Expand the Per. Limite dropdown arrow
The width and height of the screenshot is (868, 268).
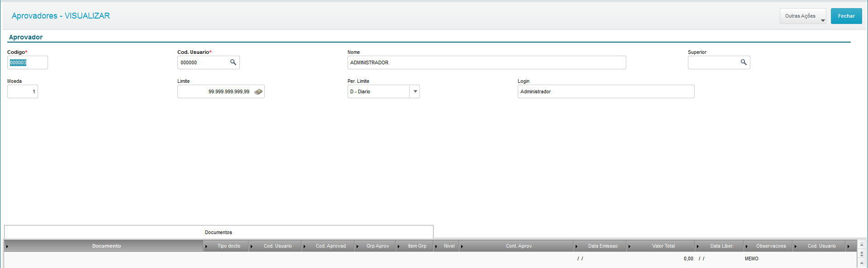pos(415,91)
